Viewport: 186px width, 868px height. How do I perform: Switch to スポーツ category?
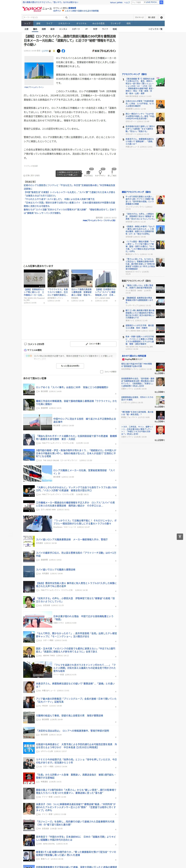76,29
